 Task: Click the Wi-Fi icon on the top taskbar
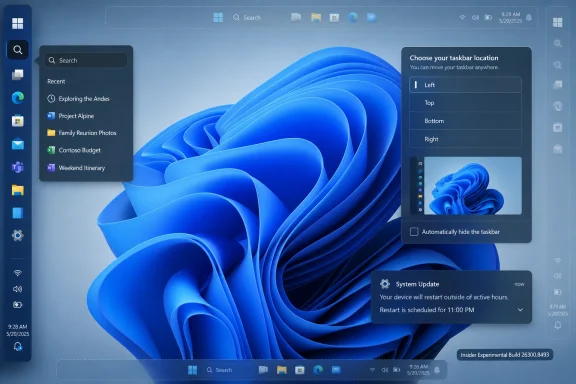pos(462,17)
